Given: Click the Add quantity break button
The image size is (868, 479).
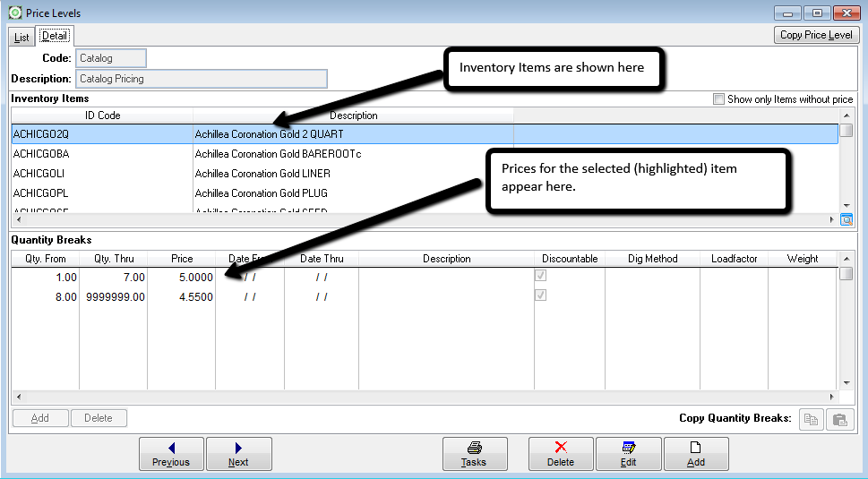Looking at the screenshot, I should pyautogui.click(x=40, y=418).
